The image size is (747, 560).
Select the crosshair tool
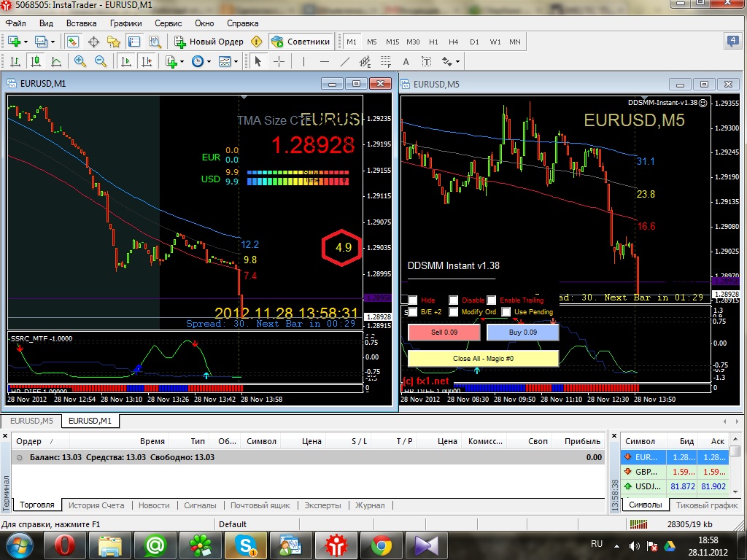(279, 61)
